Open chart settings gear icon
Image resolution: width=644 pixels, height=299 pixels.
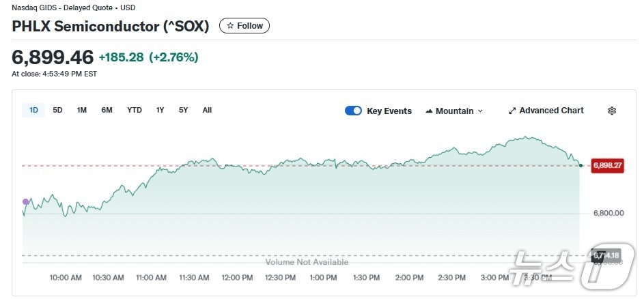click(x=611, y=111)
